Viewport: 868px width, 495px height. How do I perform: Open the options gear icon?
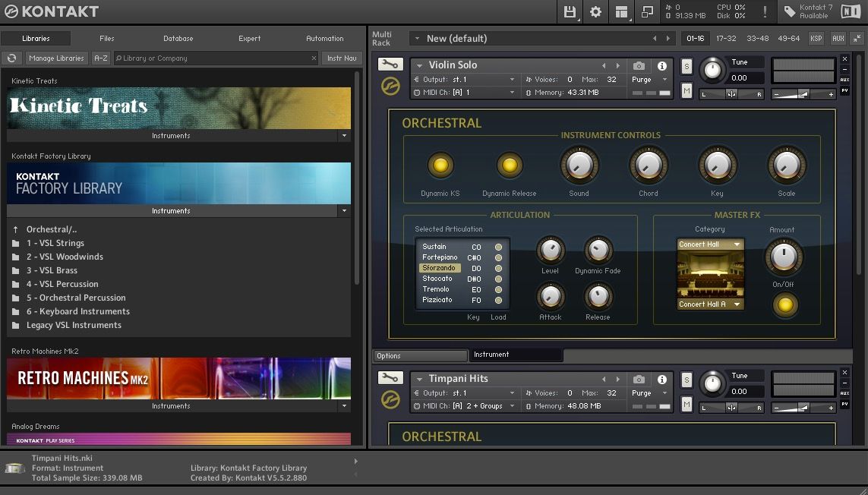click(x=595, y=12)
